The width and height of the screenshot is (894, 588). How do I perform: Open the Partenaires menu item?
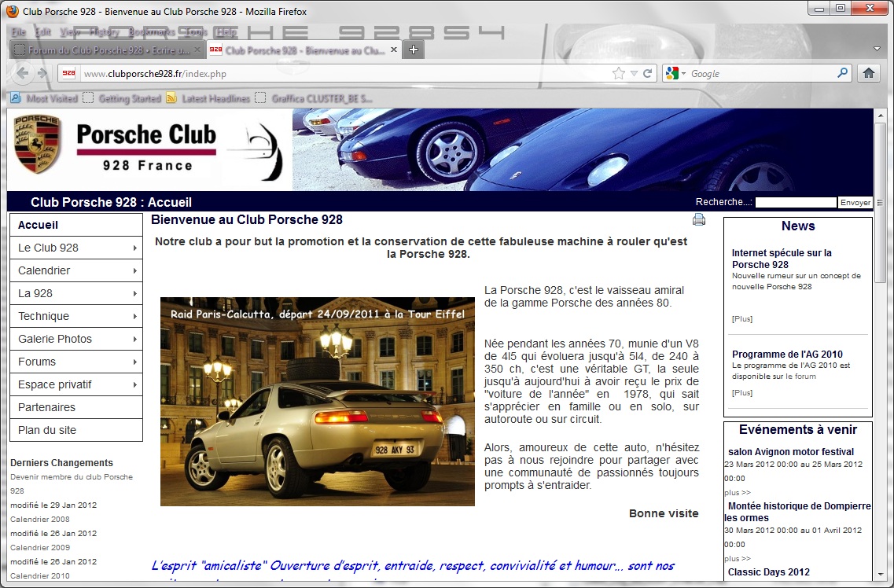pos(75,407)
